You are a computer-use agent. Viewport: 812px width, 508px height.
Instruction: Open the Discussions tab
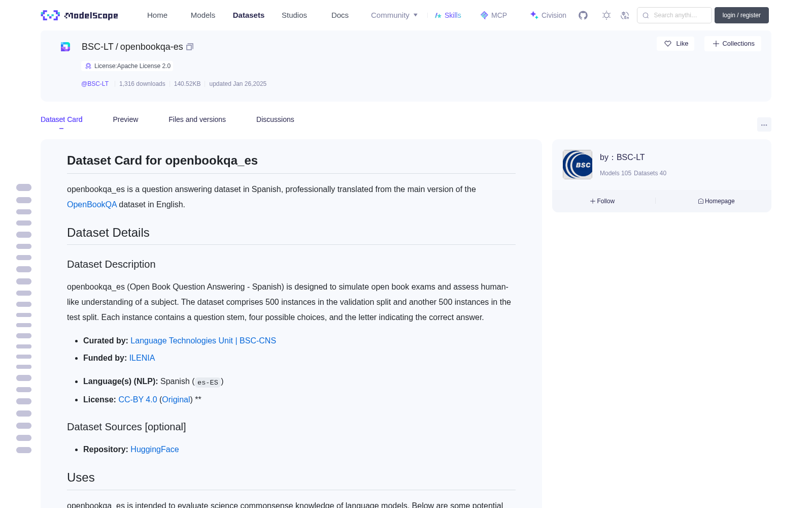275,119
